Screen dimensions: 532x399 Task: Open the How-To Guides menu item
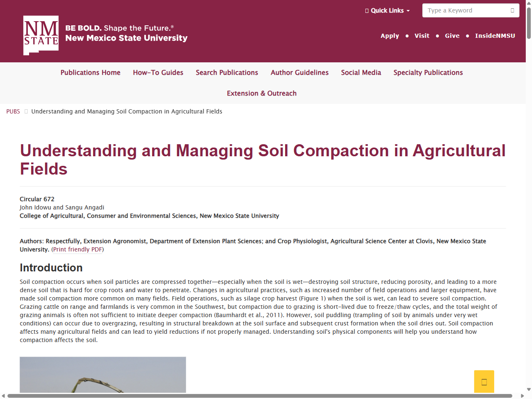[x=158, y=72]
